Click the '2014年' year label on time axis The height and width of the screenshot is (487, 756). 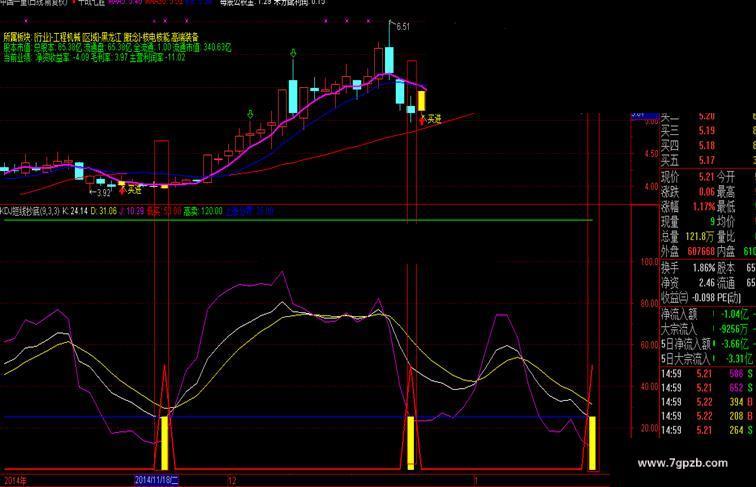pos(15,480)
